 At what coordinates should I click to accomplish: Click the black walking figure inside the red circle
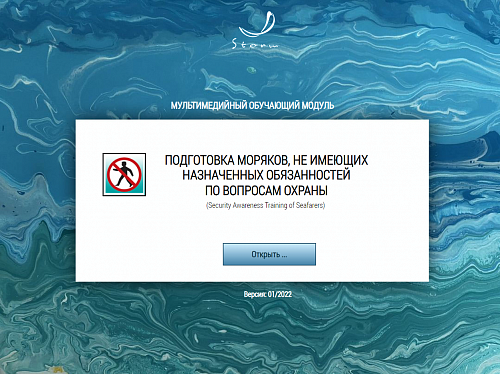124,174
